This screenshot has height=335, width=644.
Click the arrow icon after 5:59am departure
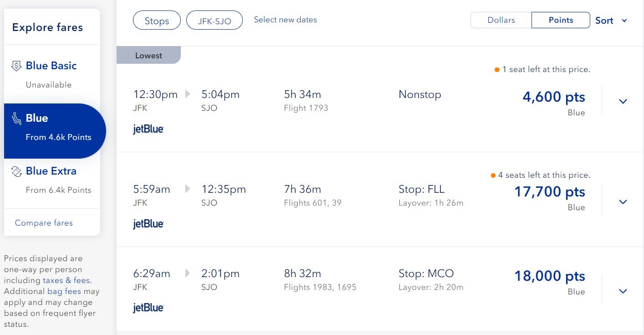point(187,189)
